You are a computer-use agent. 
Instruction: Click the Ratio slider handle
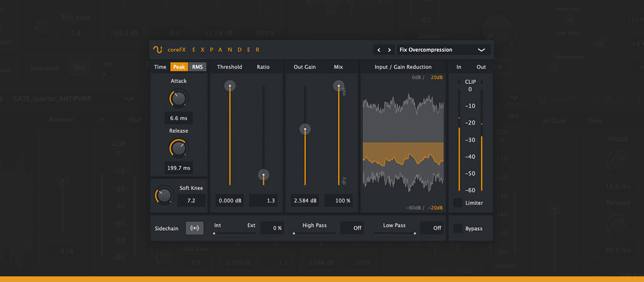[264, 175]
